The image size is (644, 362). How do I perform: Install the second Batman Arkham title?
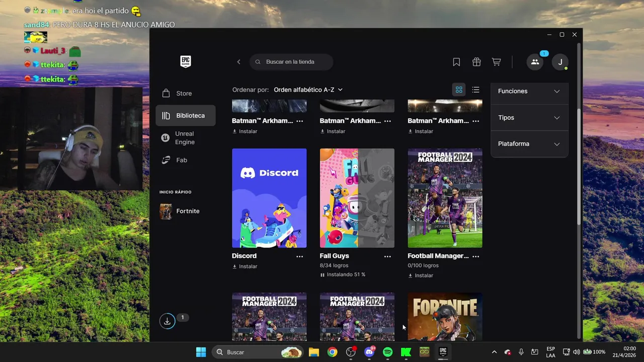(333, 131)
